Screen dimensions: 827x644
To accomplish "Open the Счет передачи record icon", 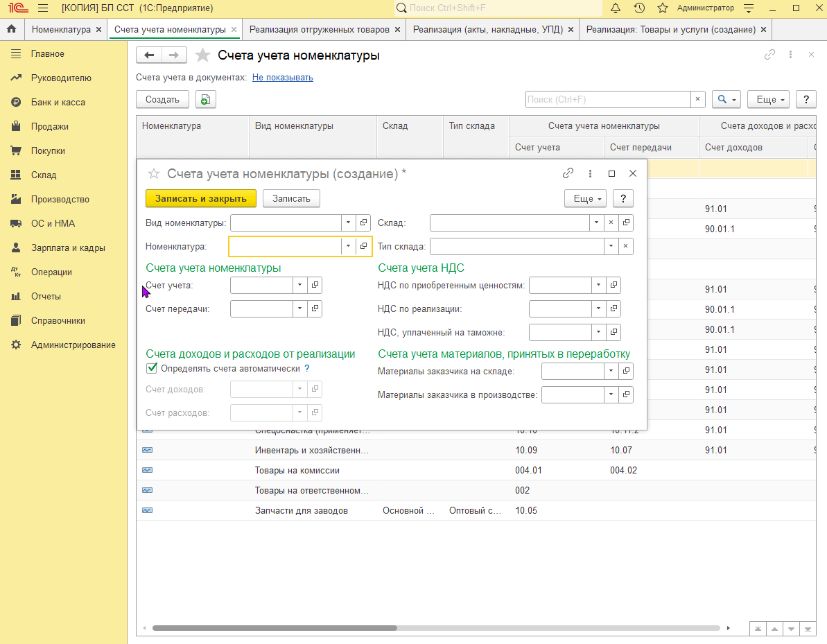I will 315,308.
